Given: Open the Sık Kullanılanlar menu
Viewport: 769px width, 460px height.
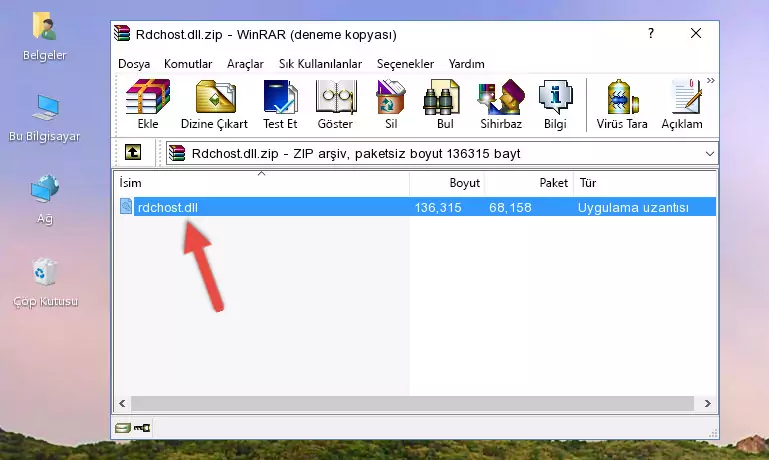Looking at the screenshot, I should (320, 64).
